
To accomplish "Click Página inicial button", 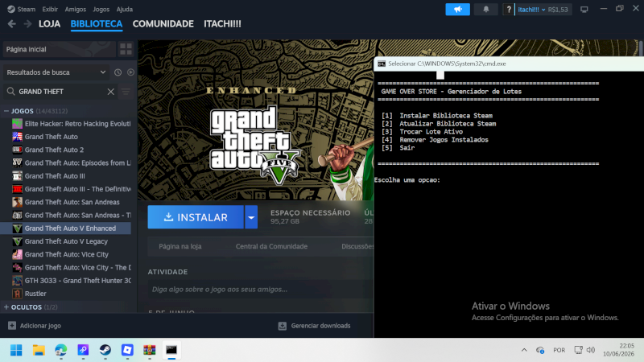I will [59, 49].
